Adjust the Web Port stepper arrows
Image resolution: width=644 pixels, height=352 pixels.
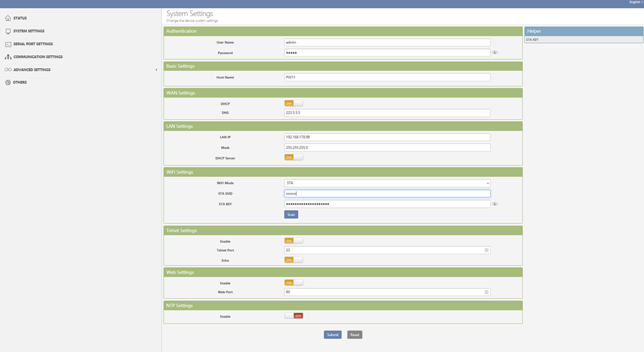[x=486, y=292]
